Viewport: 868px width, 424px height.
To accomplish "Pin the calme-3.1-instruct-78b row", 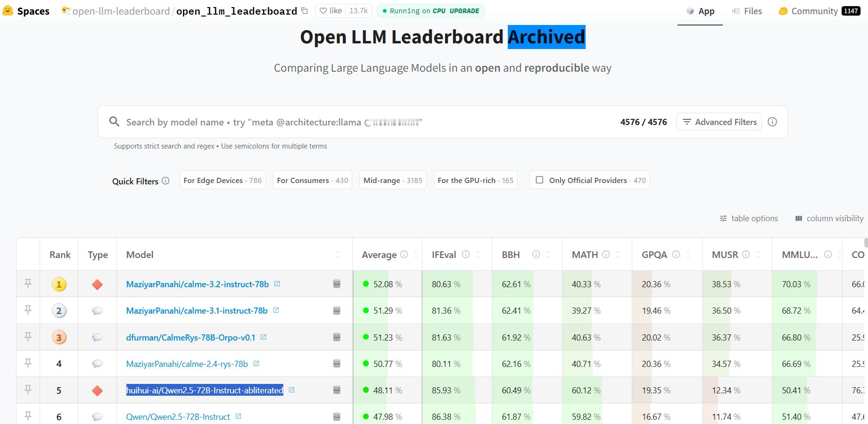I will (28, 310).
